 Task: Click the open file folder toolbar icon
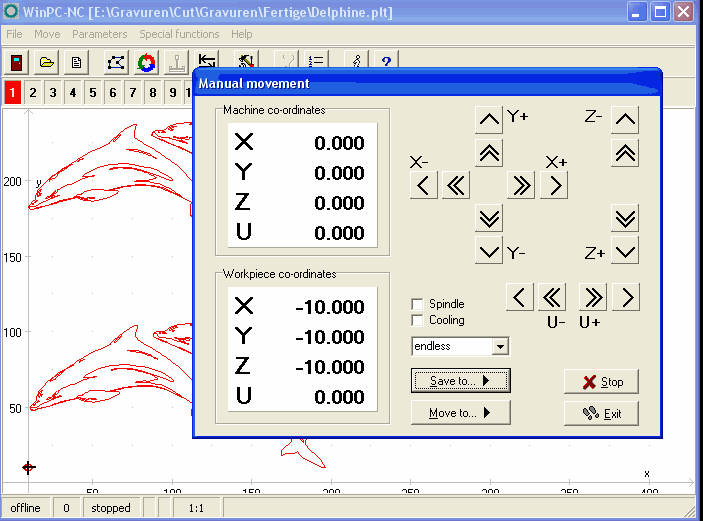pos(47,63)
